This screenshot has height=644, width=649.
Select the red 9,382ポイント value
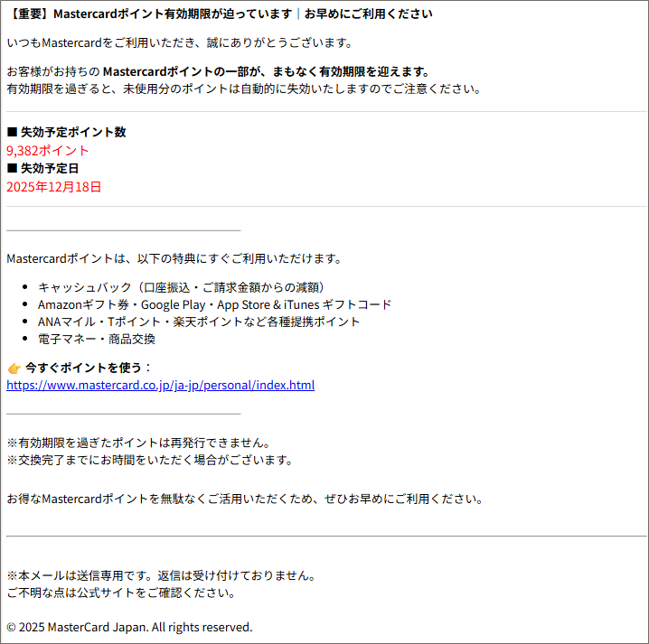pos(48,150)
